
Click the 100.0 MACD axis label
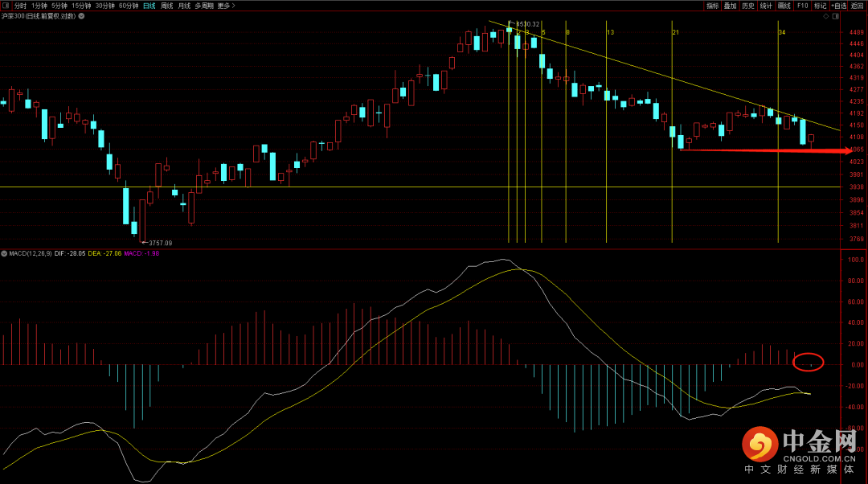click(x=856, y=260)
